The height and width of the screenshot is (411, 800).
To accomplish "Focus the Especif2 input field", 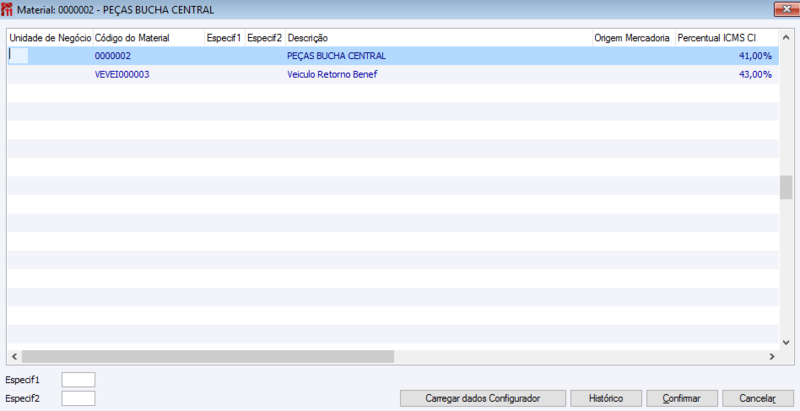I will [78, 398].
